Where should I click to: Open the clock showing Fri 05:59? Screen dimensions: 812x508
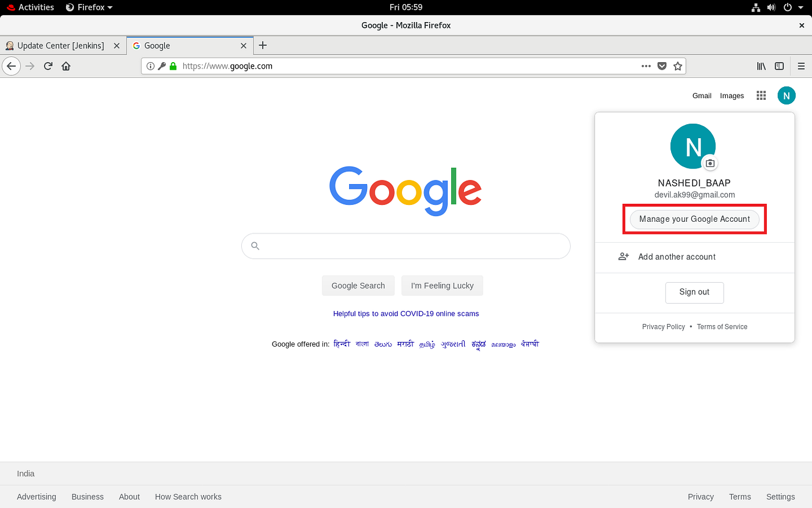(406, 8)
